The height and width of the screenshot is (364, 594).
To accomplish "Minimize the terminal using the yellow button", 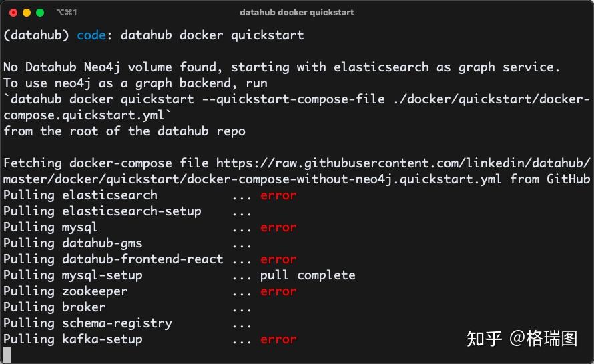I will tap(27, 13).
